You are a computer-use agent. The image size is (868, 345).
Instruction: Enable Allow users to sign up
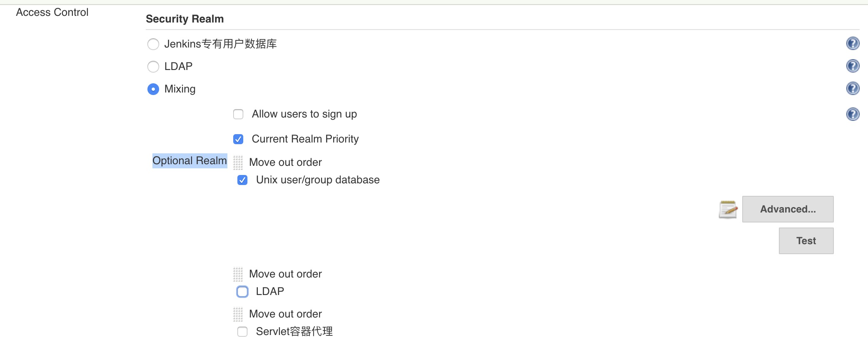[x=238, y=114]
